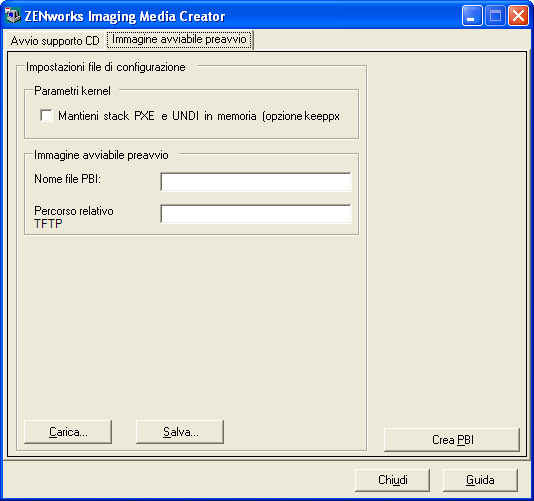Enable Mantieni stack PXE e UNDI checkbox
534x501 pixels.
(x=46, y=115)
